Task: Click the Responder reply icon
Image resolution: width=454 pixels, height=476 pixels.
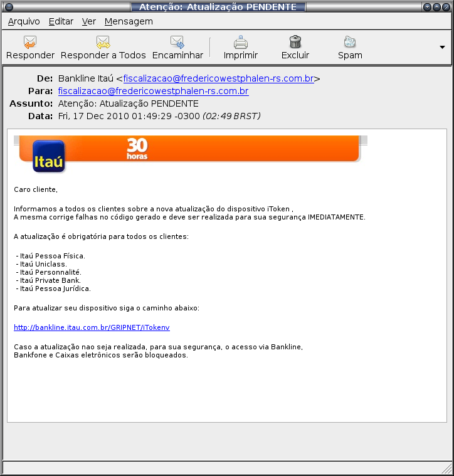Action: click(x=30, y=42)
